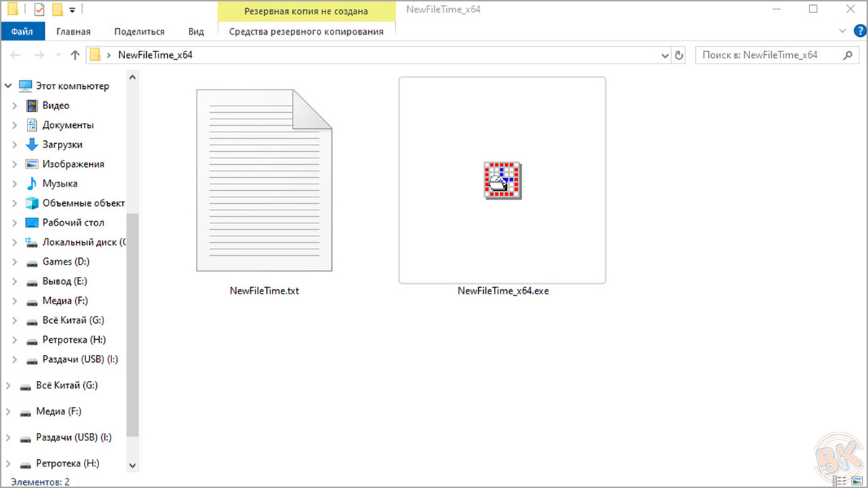Click the magnifier search icon
The width and height of the screenshot is (868, 488).
point(848,55)
